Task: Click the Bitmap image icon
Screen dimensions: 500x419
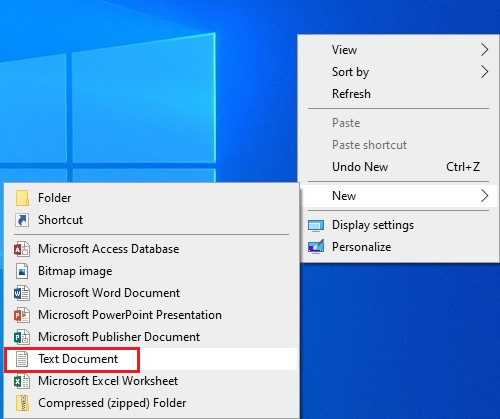Action: coord(22,271)
